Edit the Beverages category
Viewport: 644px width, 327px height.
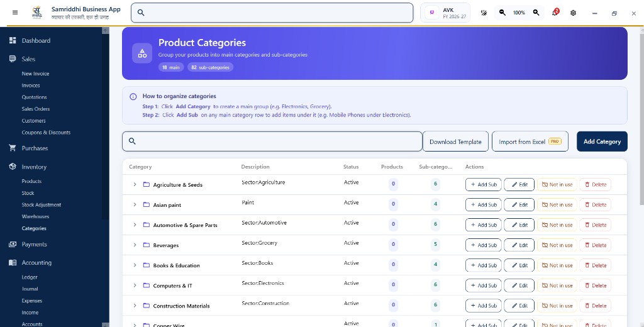point(519,245)
